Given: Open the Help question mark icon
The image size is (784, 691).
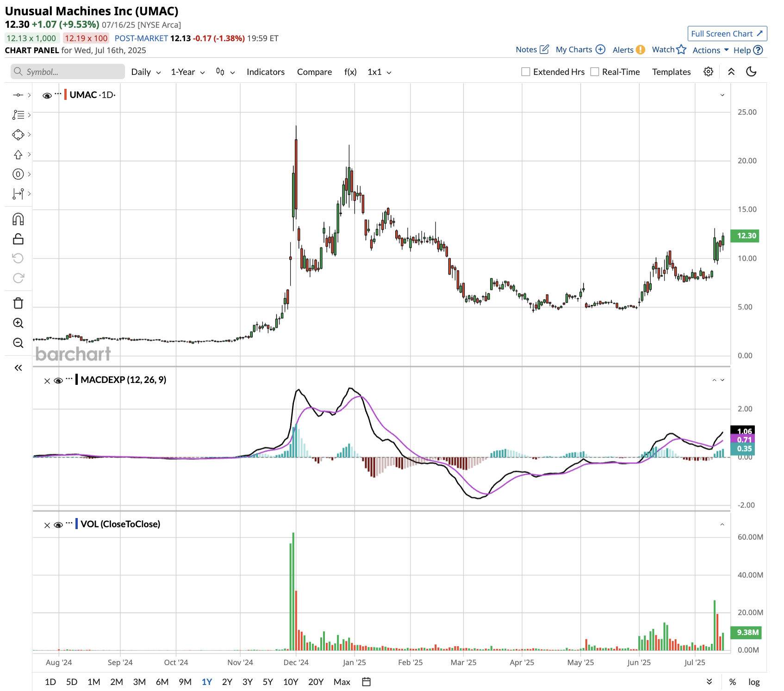Looking at the screenshot, I should click(758, 50).
